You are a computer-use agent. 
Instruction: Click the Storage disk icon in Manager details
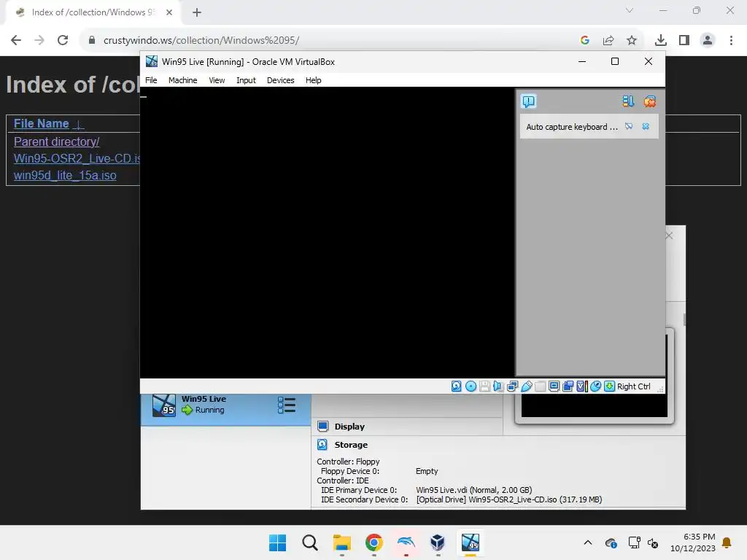click(322, 444)
